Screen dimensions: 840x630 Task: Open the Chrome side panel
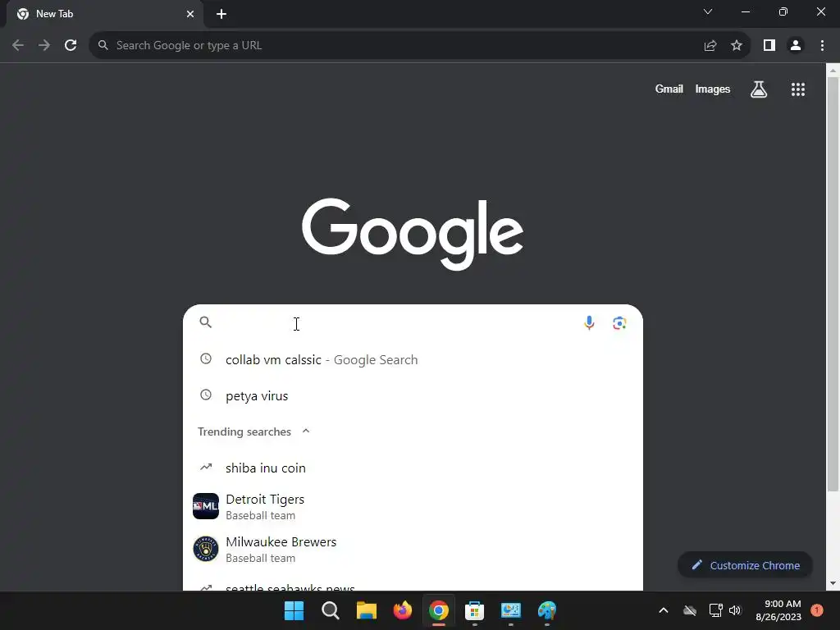769,46
